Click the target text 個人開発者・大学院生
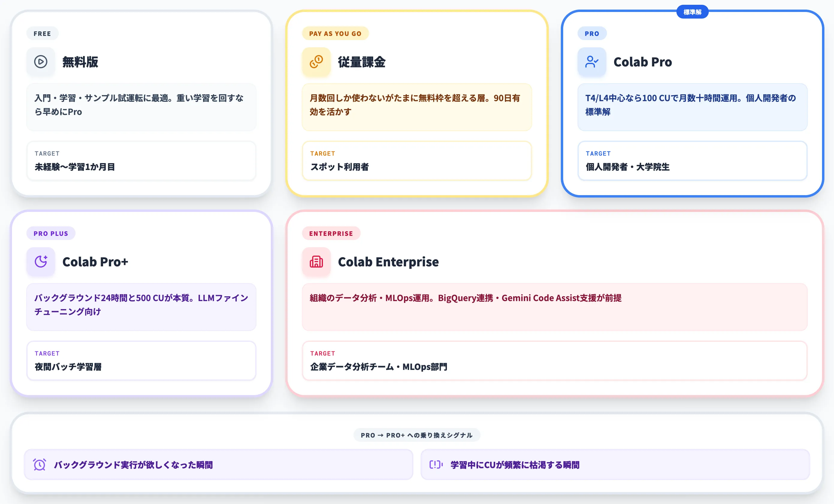Screen dimensions: 834x504 pyautogui.click(x=628, y=167)
